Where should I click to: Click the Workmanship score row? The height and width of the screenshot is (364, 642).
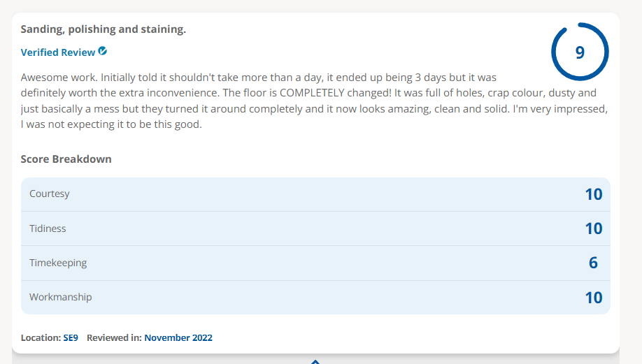tap(315, 298)
